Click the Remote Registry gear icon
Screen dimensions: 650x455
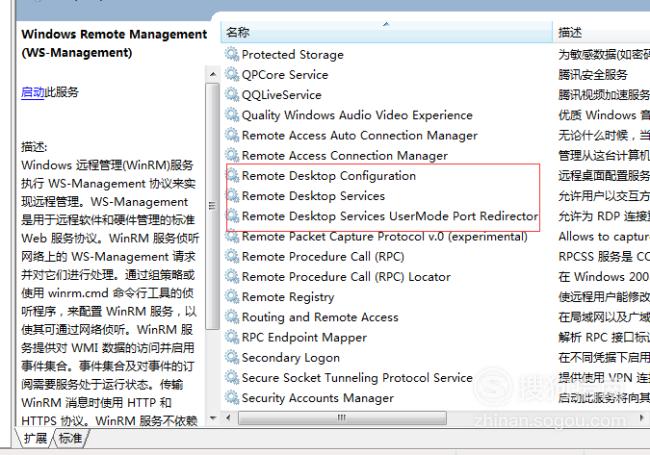point(232,297)
